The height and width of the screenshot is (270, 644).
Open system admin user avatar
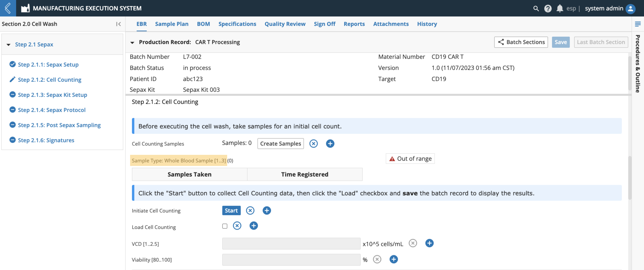[630, 9]
